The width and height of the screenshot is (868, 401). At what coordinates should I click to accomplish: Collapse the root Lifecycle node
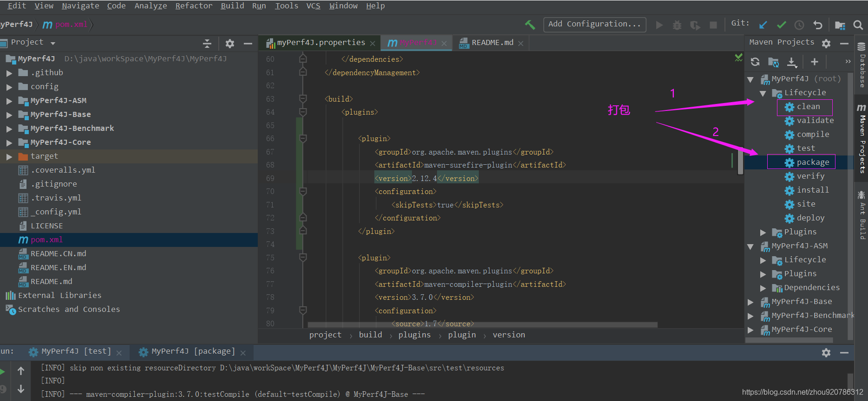(x=763, y=93)
